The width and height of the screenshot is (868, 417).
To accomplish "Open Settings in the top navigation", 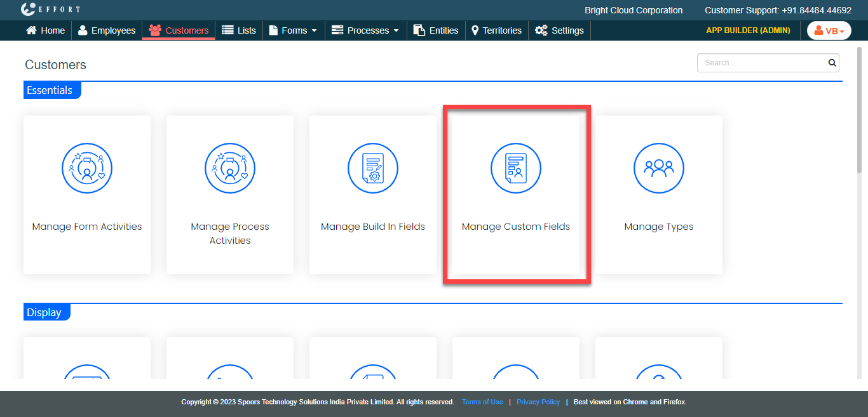I will click(559, 30).
